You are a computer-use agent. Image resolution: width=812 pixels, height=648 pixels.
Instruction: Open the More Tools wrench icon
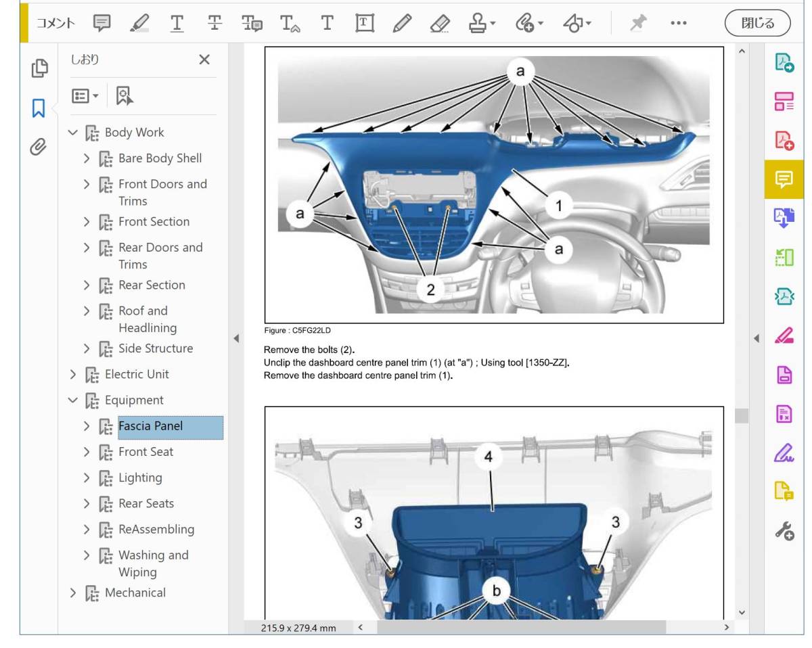tap(784, 530)
